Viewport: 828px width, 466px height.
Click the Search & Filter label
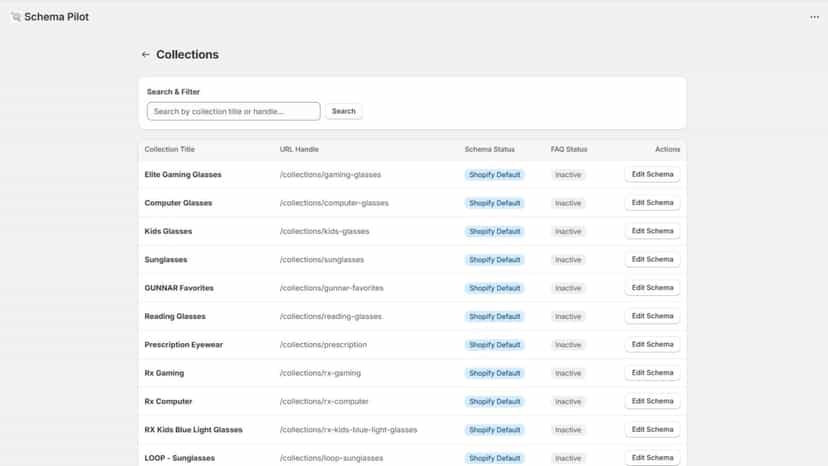173,92
